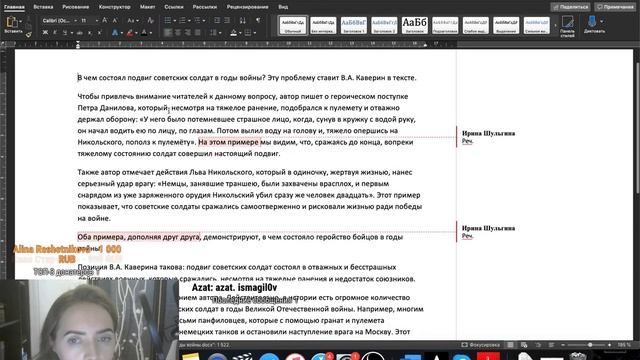
Task: Click the Примечания (Comments) button
Action: pyautogui.click(x=615, y=7)
